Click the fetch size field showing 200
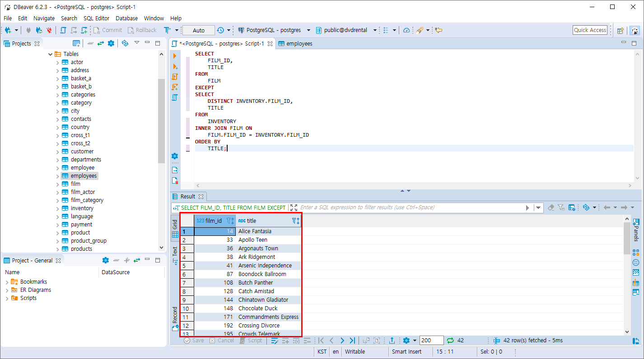Viewport: 644px width, 359px height. [431, 341]
